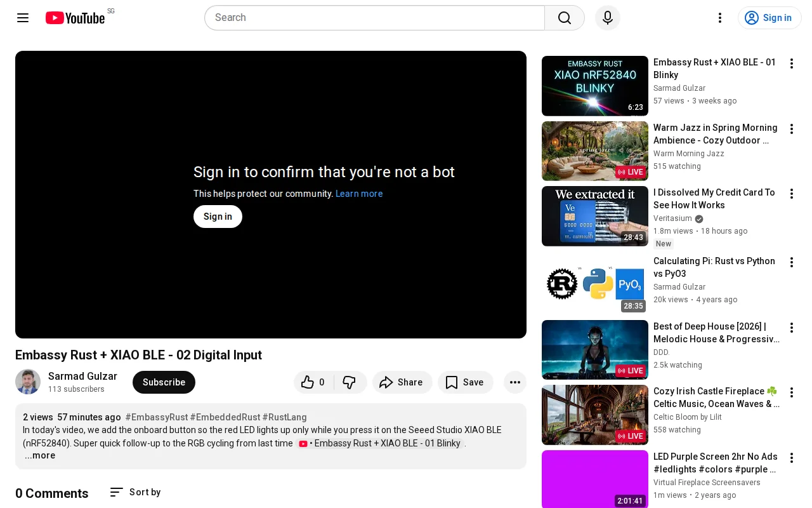This screenshot has width=812, height=508.
Task: Open options menu for Deep House video
Action: [792, 328]
